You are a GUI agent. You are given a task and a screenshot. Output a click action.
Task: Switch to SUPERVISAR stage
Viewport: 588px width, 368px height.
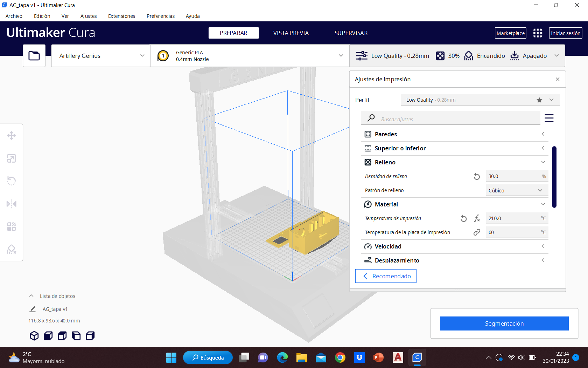351,33
